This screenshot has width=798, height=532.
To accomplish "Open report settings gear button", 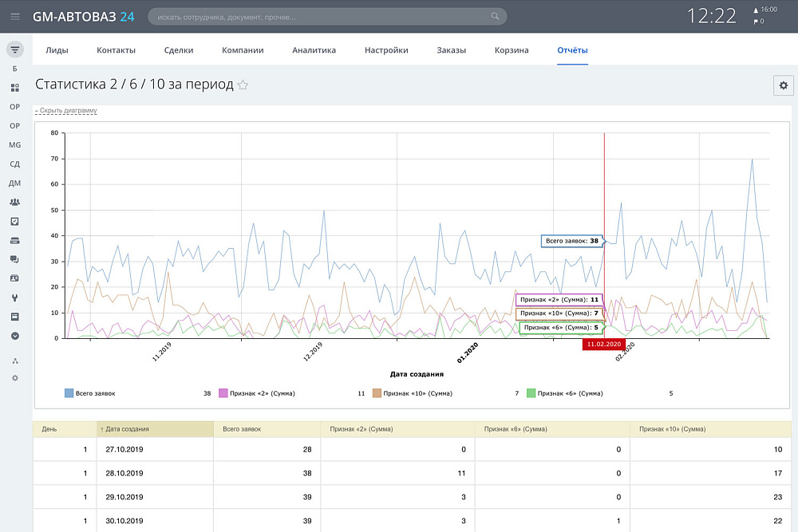I will (784, 85).
